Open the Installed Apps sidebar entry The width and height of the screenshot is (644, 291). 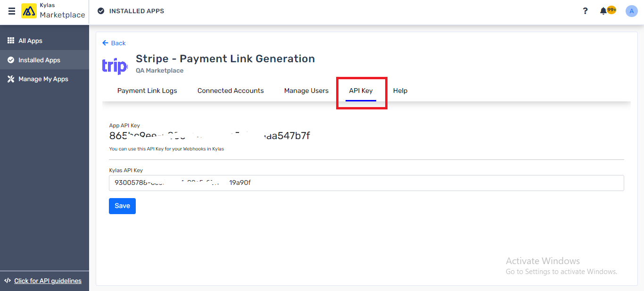point(40,59)
